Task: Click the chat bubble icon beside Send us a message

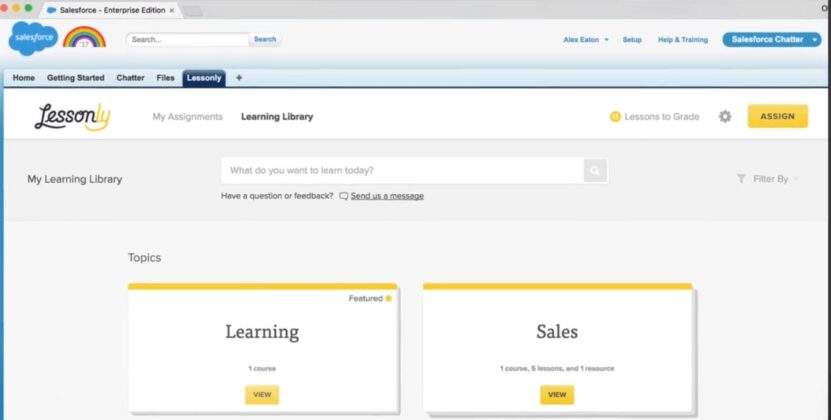Action: 343,196
